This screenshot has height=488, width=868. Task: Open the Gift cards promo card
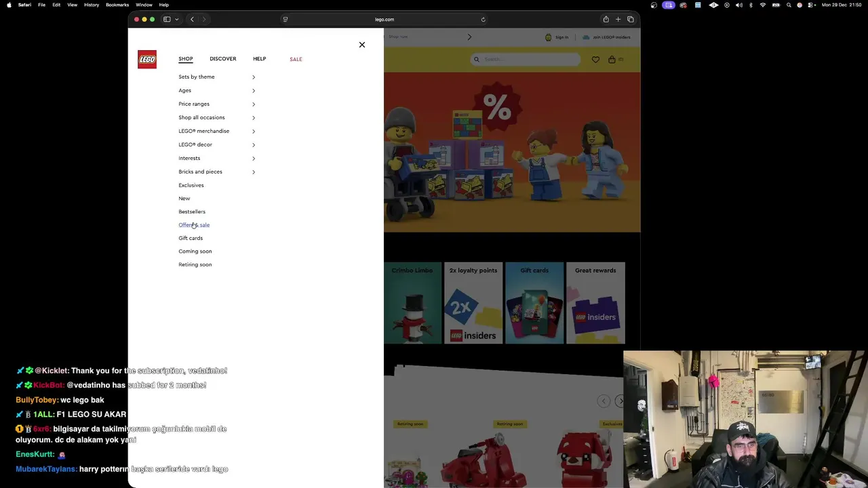click(x=534, y=303)
